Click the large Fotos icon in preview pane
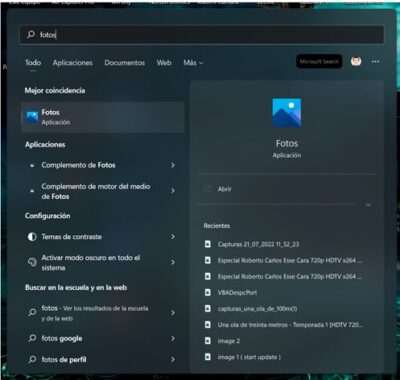Screen dimensions: 400x380 point(287,113)
